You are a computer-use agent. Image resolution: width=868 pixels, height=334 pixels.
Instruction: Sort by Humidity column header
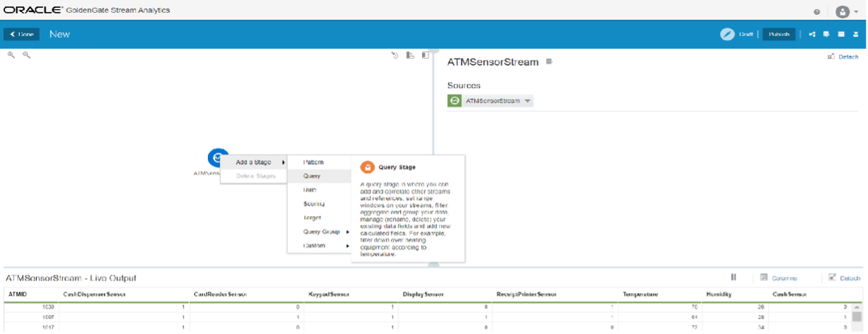pos(718,294)
